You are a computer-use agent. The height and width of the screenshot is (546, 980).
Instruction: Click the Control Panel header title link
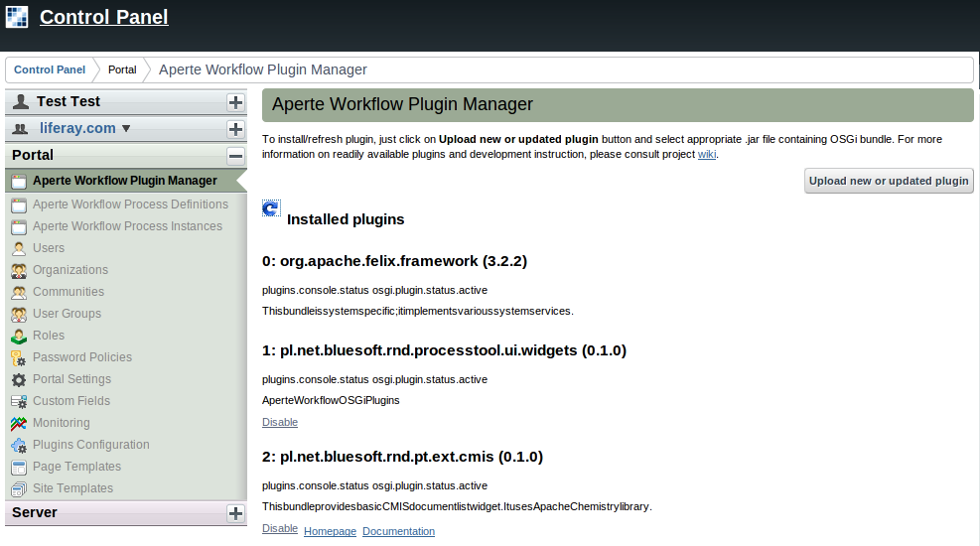click(103, 17)
